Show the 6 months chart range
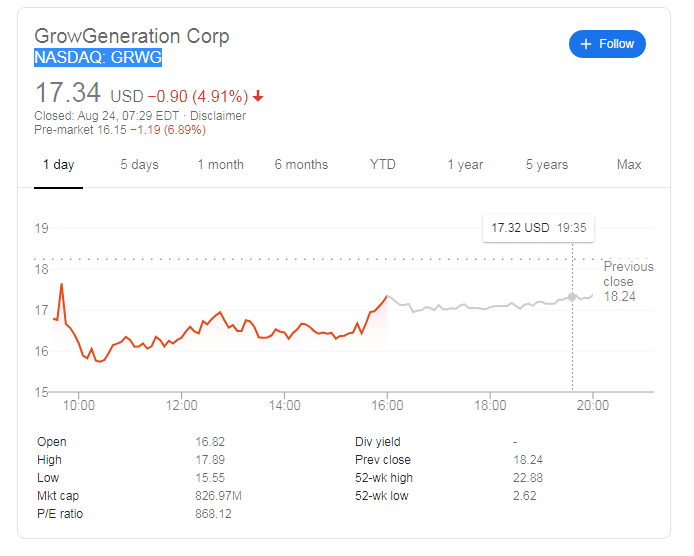The width and height of the screenshot is (694, 556). click(x=301, y=165)
